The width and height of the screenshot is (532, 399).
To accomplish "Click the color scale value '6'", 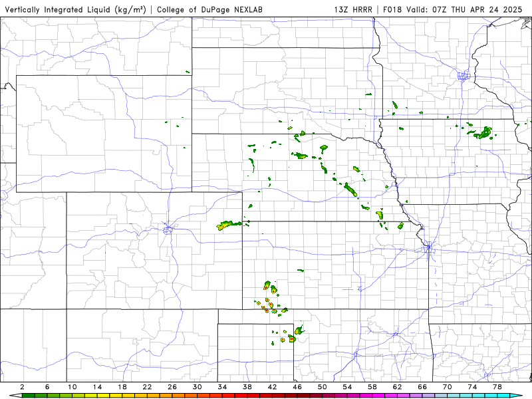I will 47,387.
